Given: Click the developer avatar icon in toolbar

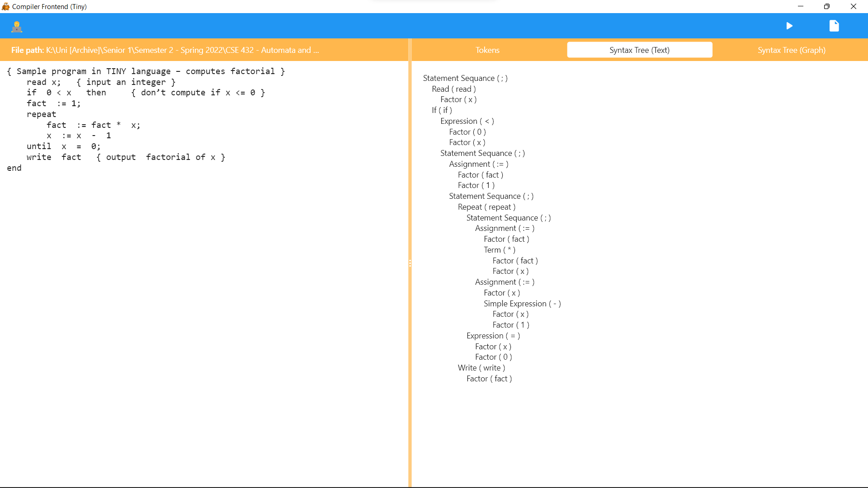Looking at the screenshot, I should tap(17, 27).
